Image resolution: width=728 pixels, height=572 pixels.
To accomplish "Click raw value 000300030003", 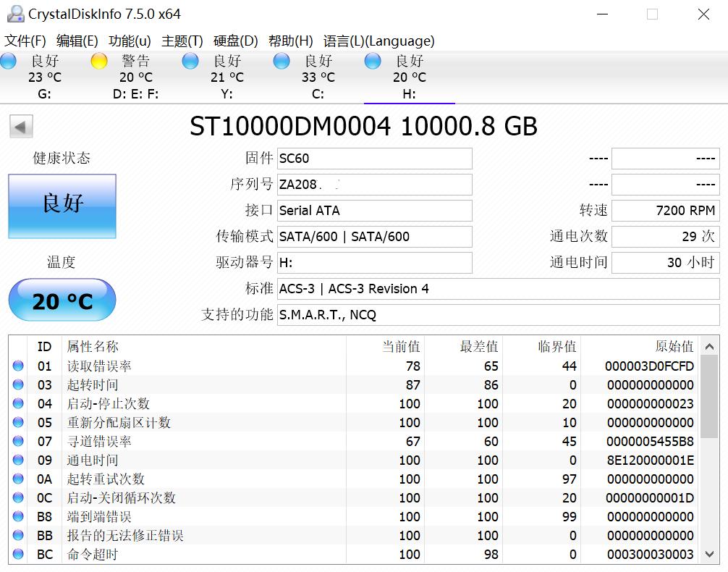I will coord(650,555).
